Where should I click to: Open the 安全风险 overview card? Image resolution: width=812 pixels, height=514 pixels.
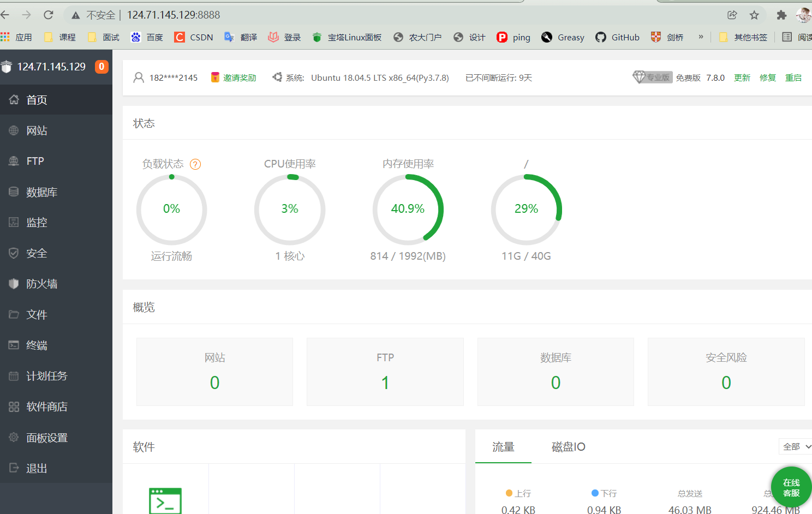tap(726, 372)
